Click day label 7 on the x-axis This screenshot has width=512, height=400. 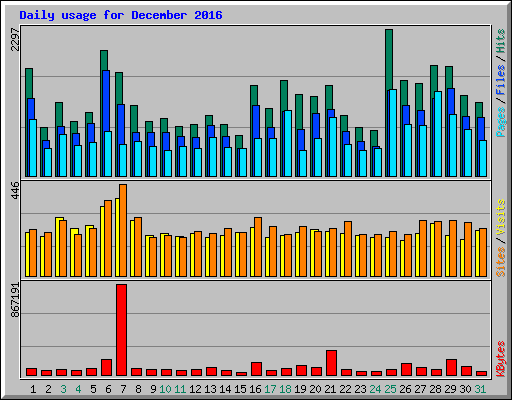coord(123,389)
